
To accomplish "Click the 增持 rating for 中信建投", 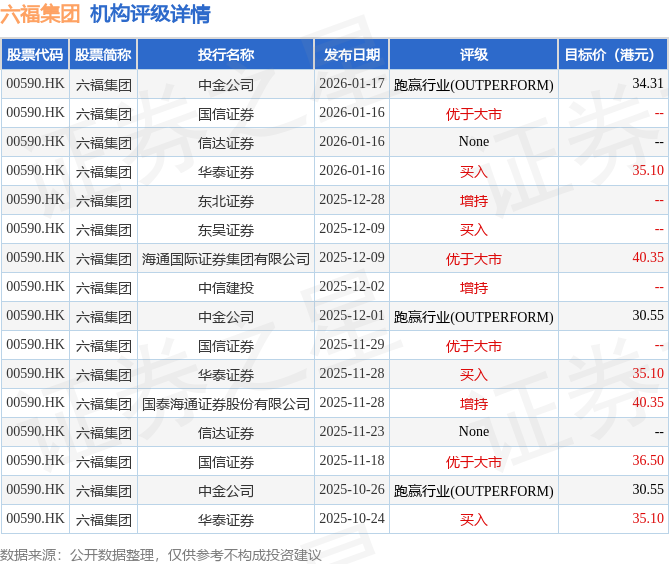I will click(474, 288).
